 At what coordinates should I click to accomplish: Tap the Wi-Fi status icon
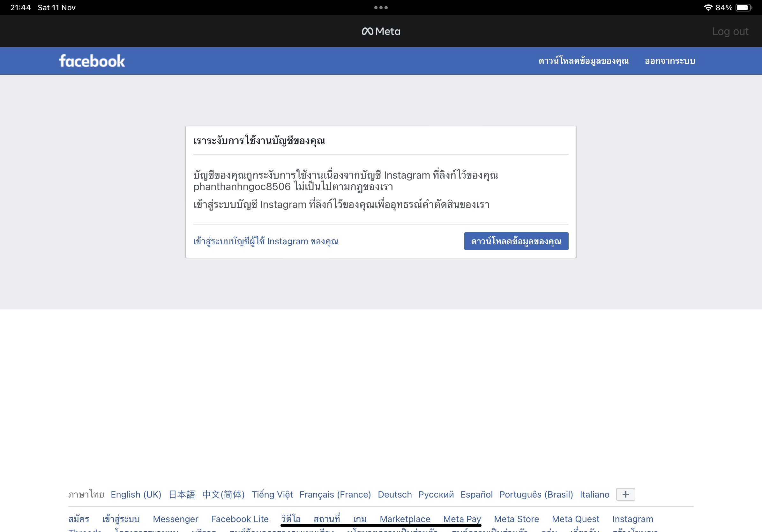click(708, 7)
